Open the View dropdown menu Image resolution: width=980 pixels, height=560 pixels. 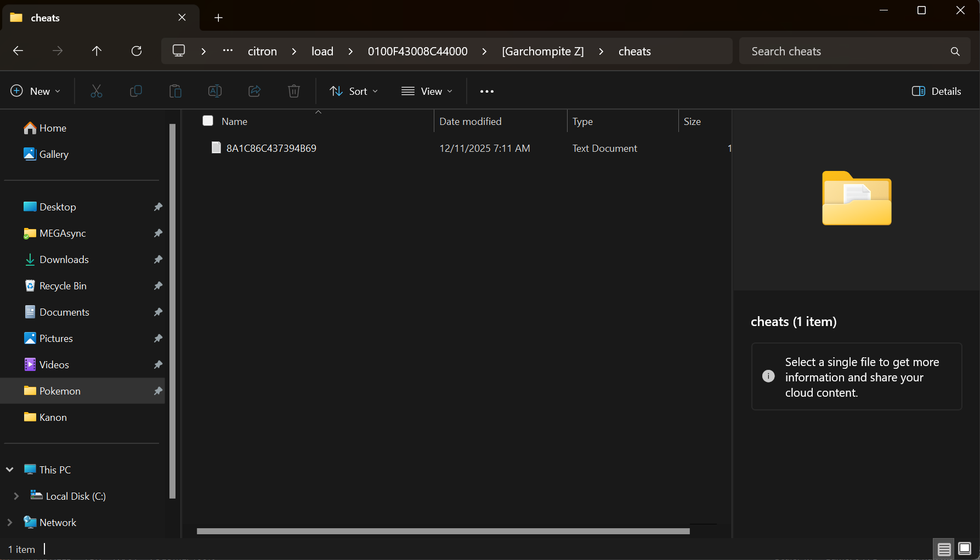point(427,91)
